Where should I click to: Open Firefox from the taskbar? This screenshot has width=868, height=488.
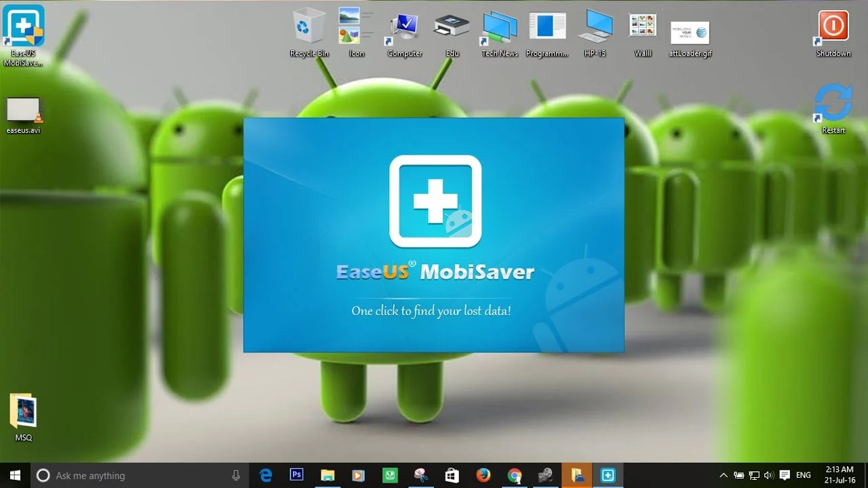click(x=483, y=475)
